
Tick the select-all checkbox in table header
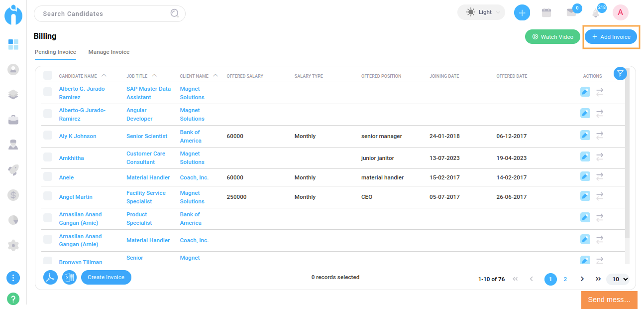(48, 75)
